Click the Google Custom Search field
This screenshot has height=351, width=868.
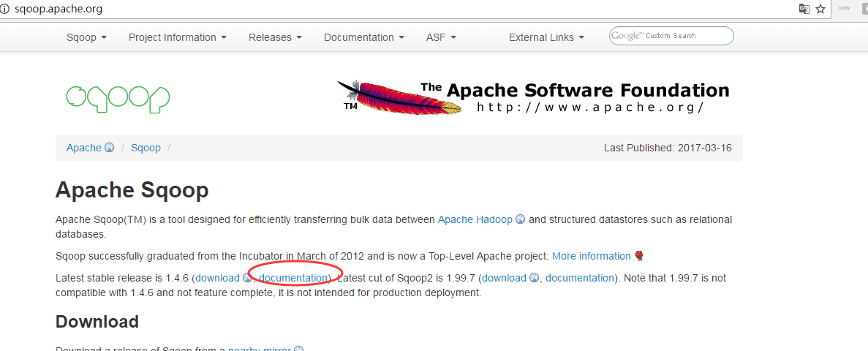click(x=671, y=36)
